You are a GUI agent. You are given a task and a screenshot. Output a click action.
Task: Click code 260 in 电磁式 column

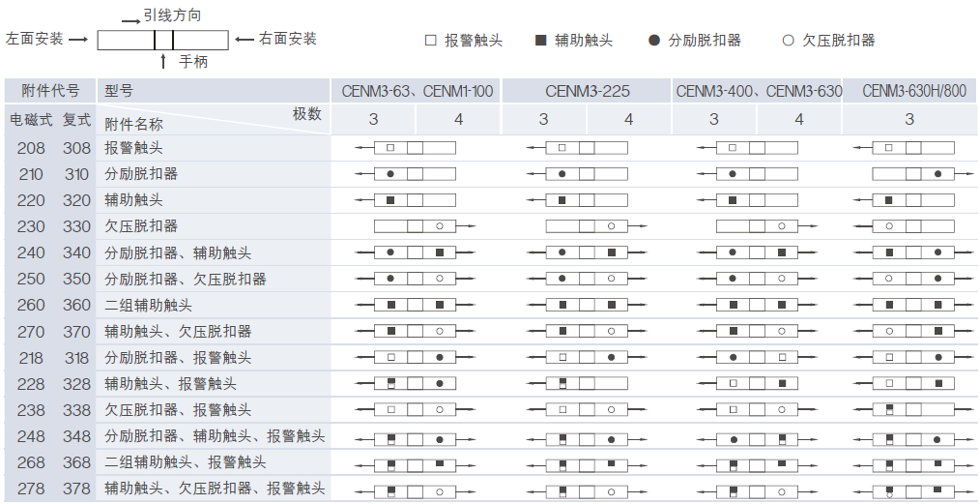31,305
